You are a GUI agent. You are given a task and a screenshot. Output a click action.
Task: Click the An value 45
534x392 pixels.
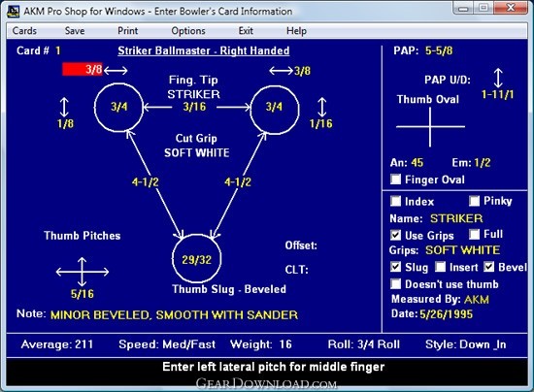click(417, 163)
